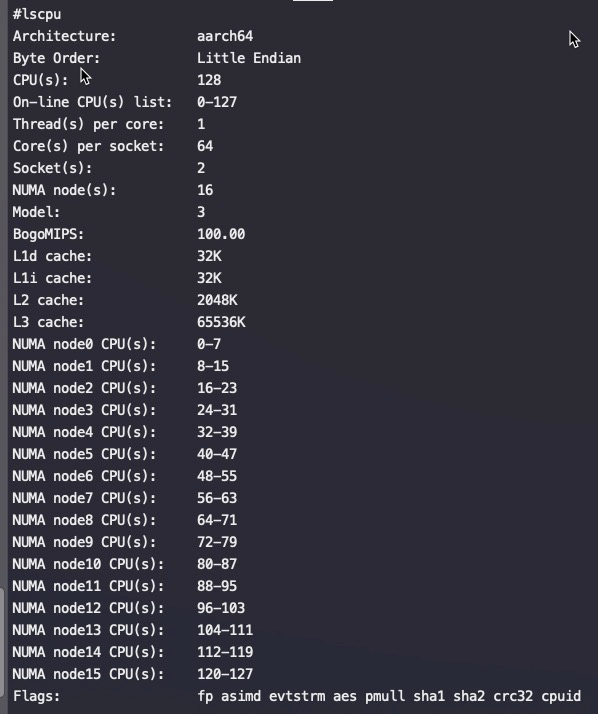Viewport: 598px width, 714px height.
Task: Select the Little Endian byte order value
Action: tap(249, 58)
